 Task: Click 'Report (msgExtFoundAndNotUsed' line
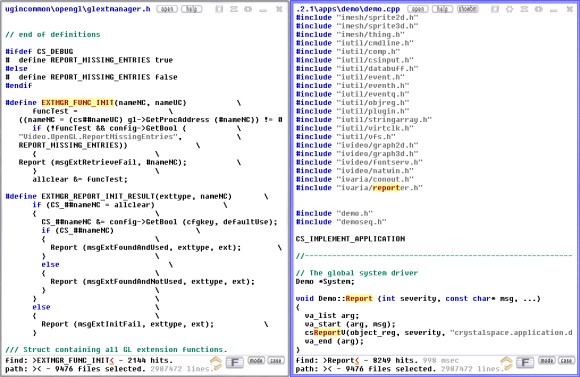(x=152, y=281)
